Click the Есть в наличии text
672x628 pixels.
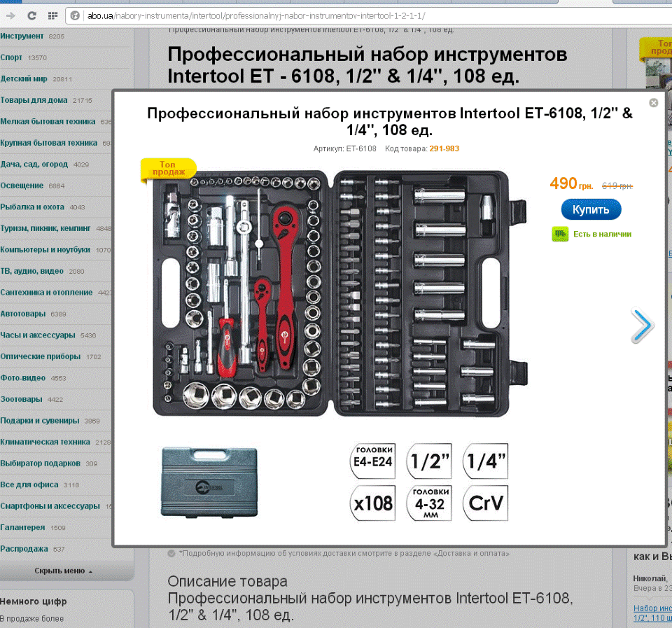(602, 234)
